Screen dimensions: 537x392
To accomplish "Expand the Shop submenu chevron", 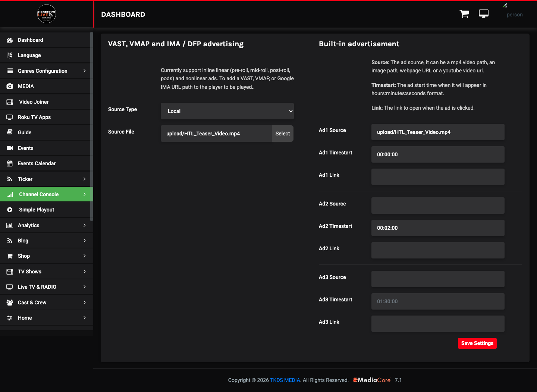I will (85, 256).
